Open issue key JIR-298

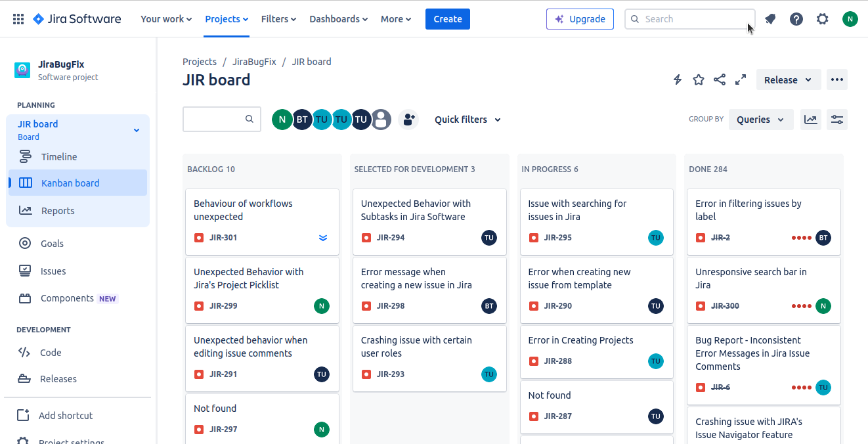[391, 306]
